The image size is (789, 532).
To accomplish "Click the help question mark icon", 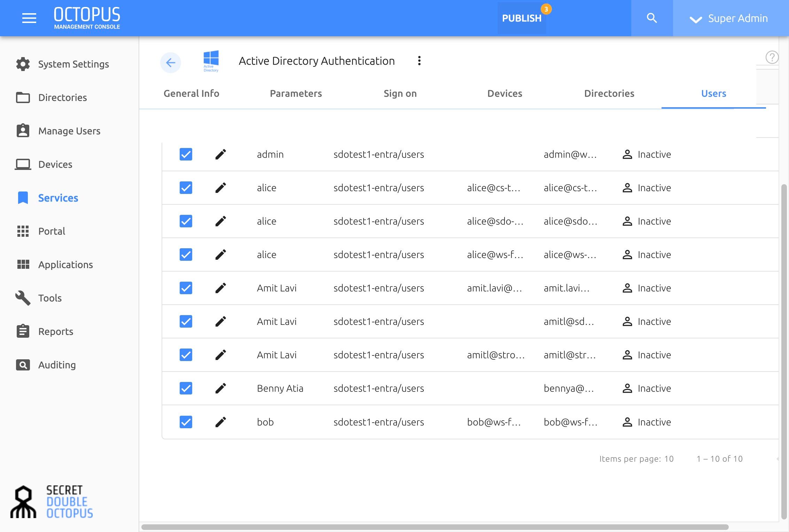I will click(772, 57).
